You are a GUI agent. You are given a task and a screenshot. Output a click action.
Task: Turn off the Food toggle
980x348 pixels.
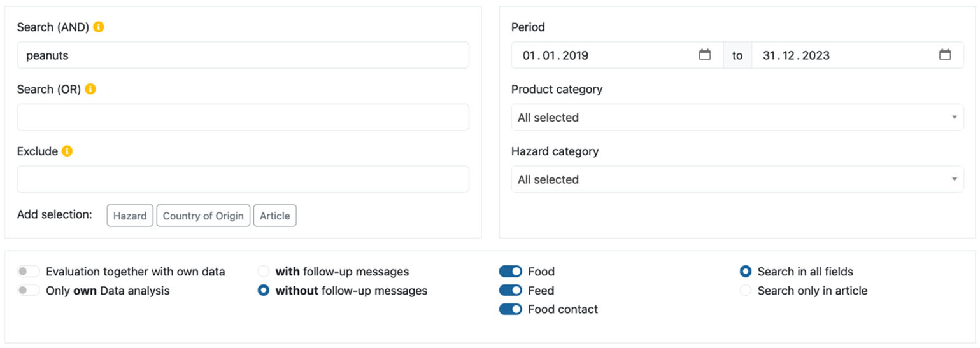point(510,272)
